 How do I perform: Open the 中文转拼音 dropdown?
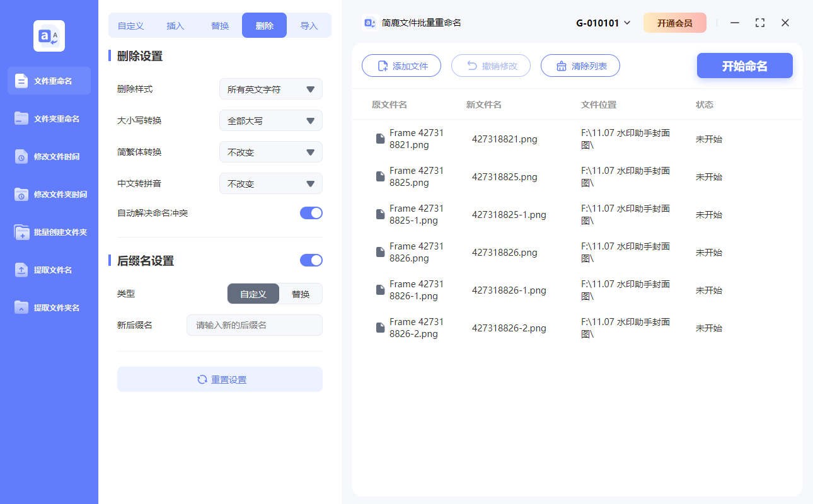pyautogui.click(x=270, y=183)
